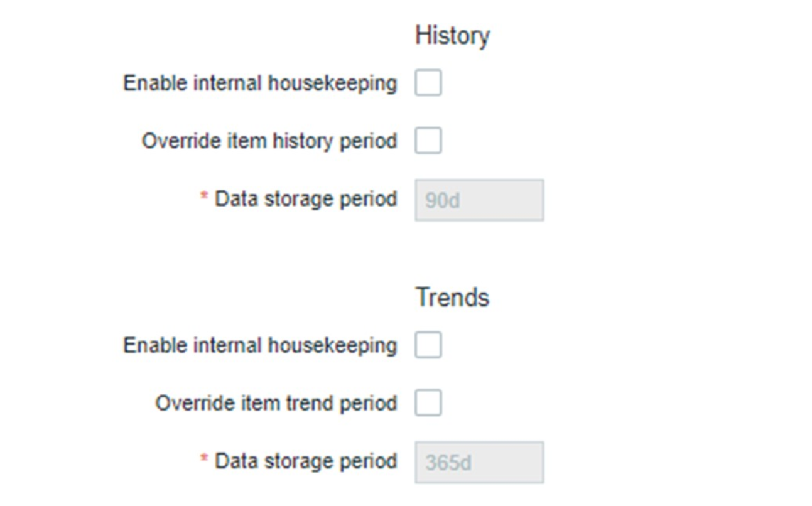Toggle trend period override on
Screen dimensions: 812x506
pos(428,403)
